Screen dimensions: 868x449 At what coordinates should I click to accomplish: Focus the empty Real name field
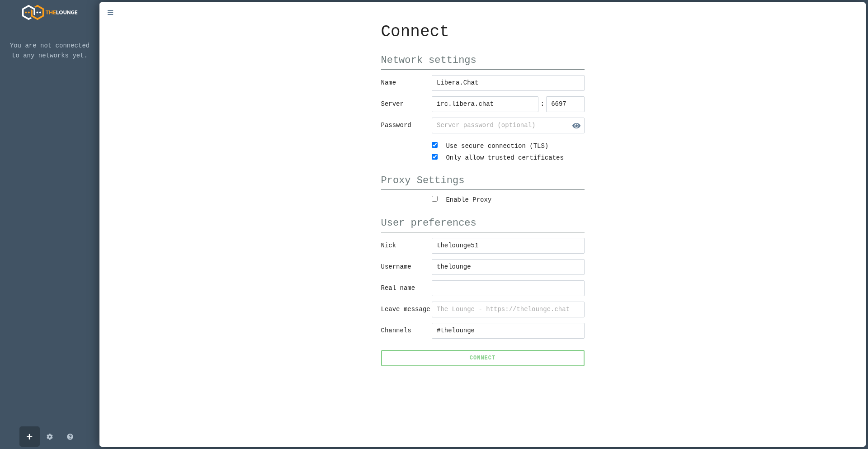point(507,288)
